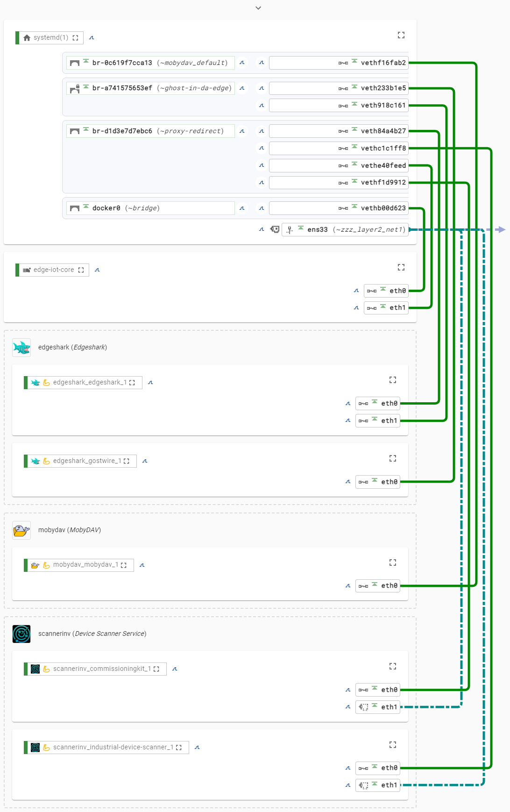Viewport: 510px width, 812px height.
Task: Select the br-a741575653ef ghost-in-da-edge bridge
Action: (x=150, y=88)
